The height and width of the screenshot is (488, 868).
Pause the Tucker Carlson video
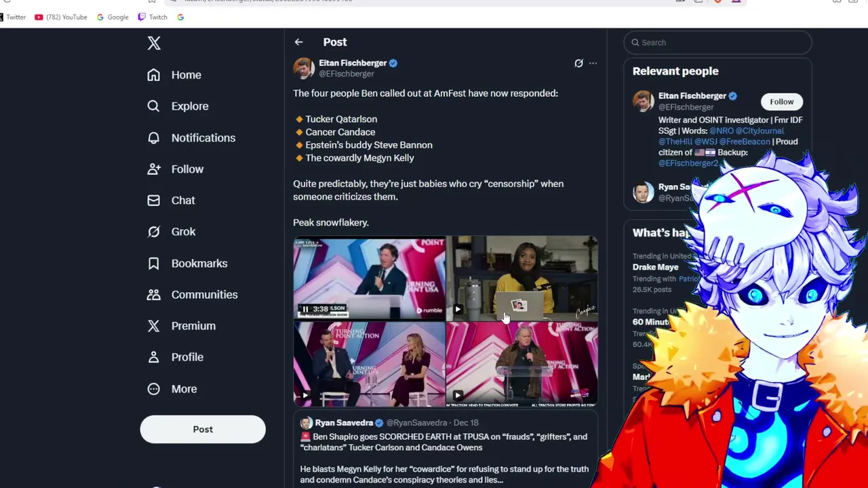pos(305,309)
